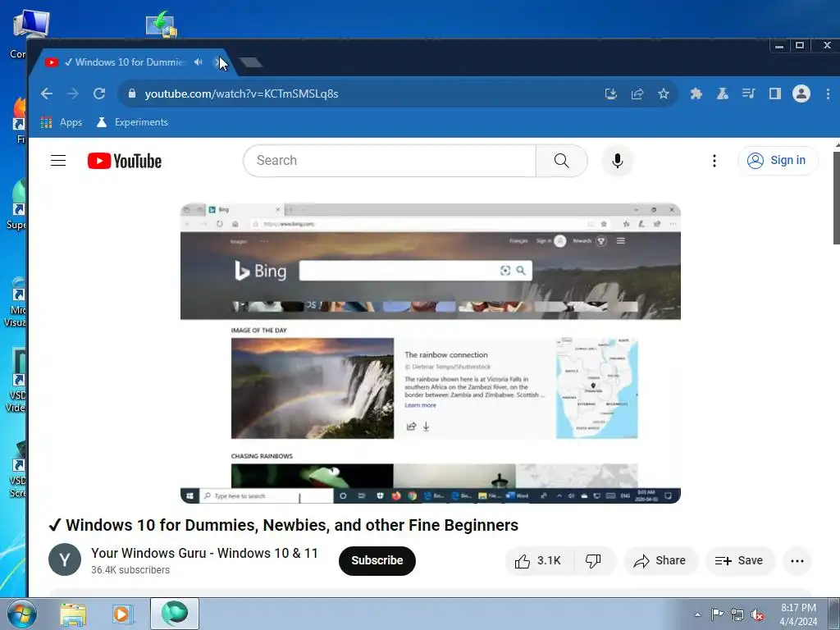Click the video player
The width and height of the screenshot is (840, 630).
click(x=430, y=353)
